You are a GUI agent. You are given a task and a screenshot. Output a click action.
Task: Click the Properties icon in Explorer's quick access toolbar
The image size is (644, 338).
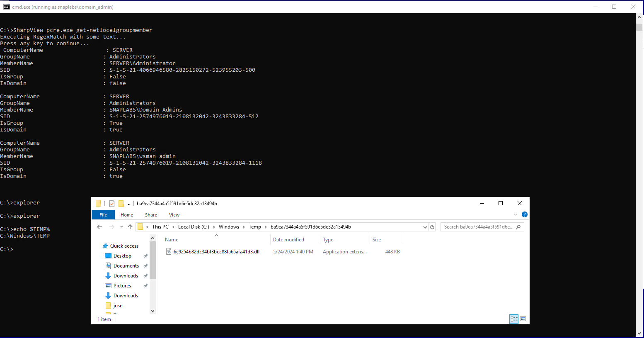coord(112,204)
